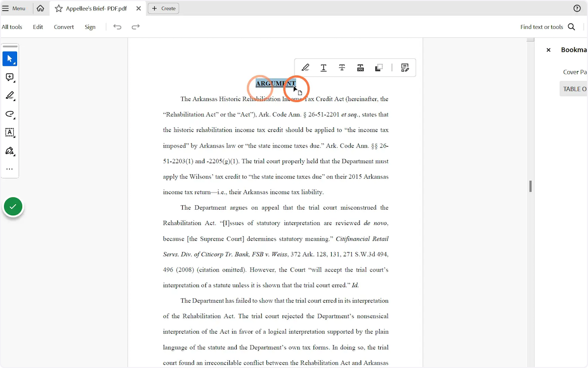This screenshot has height=368, width=588.
Task: Redact the selected text
Action: coord(361,68)
